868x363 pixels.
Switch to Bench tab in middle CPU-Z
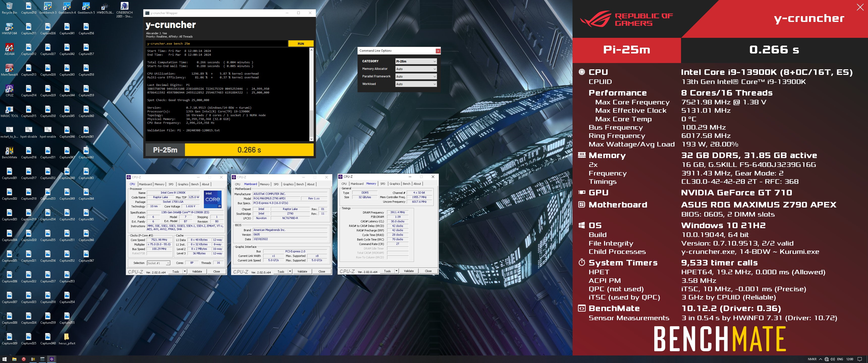300,184
